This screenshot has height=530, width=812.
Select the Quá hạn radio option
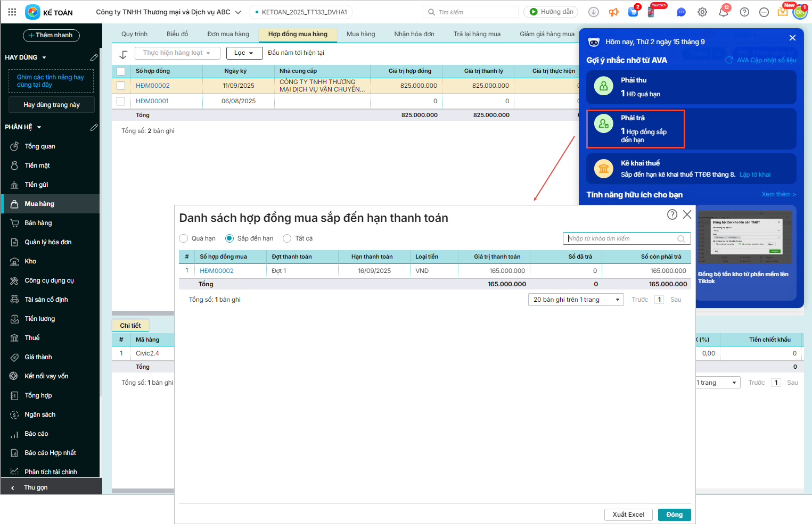pyautogui.click(x=184, y=238)
